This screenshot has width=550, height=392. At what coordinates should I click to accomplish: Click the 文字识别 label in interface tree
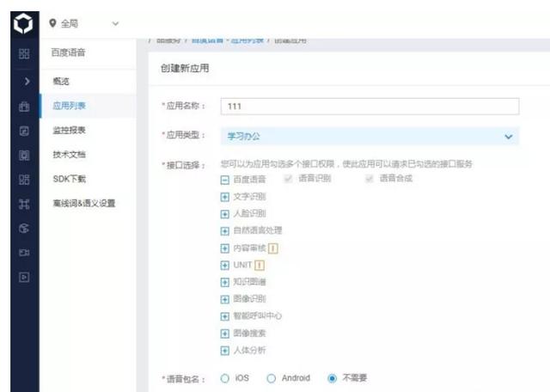tap(249, 197)
